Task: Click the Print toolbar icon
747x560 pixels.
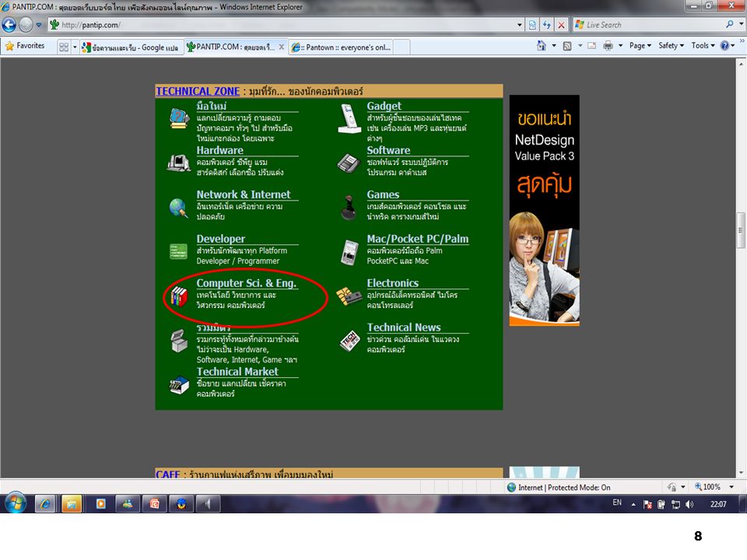Action: [608, 46]
